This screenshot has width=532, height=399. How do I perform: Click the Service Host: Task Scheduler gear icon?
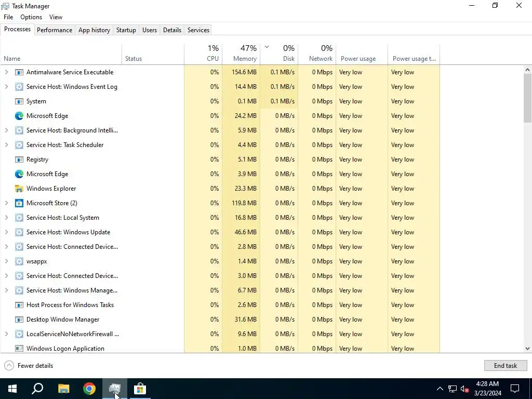[x=19, y=145]
